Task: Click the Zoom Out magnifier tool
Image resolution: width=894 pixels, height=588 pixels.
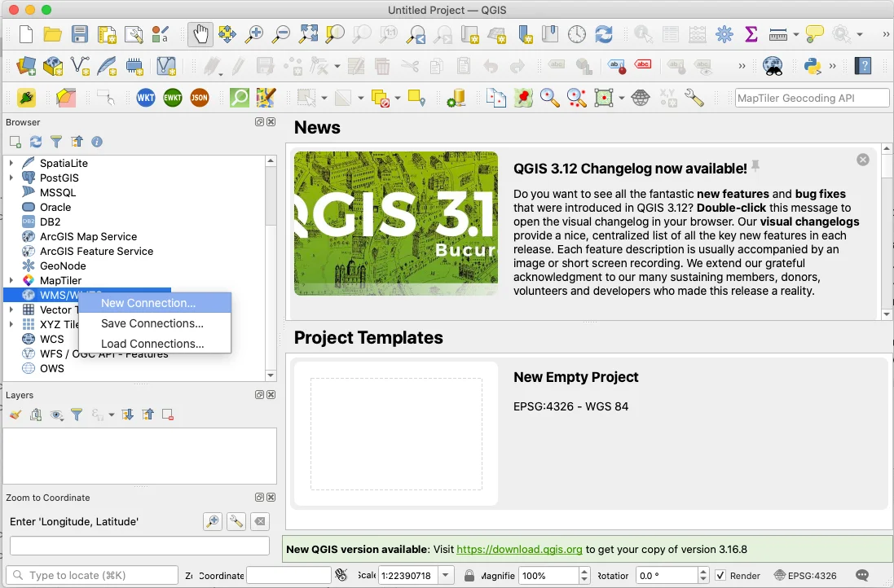Action: click(280, 34)
